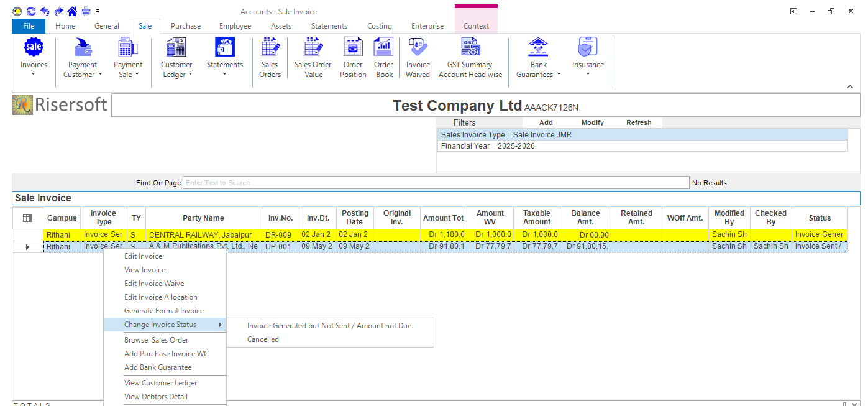
Task: Click the Add filter button
Action: pyautogui.click(x=546, y=122)
